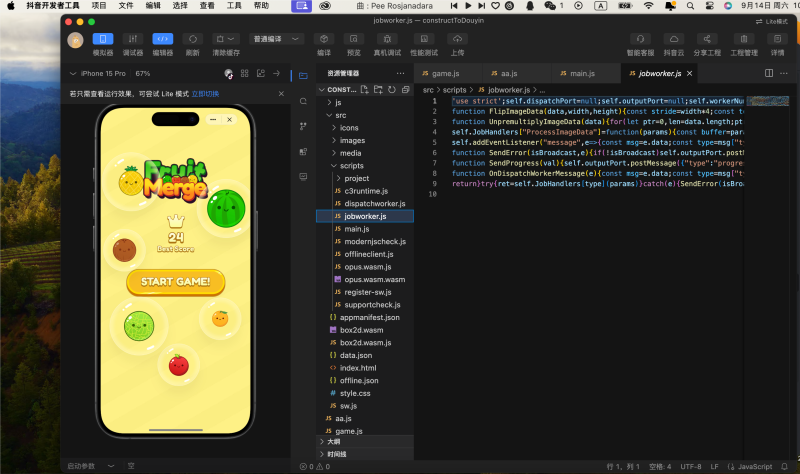Click the notifications bell in status bar

tap(785, 466)
